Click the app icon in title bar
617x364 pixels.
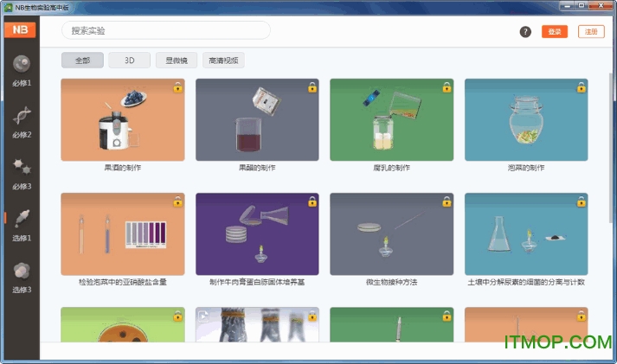coord(8,7)
